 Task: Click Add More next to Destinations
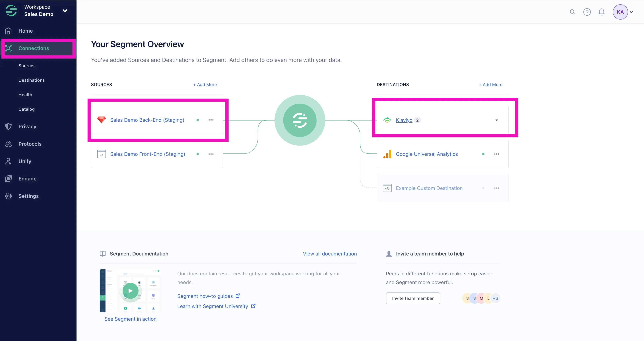click(x=490, y=85)
